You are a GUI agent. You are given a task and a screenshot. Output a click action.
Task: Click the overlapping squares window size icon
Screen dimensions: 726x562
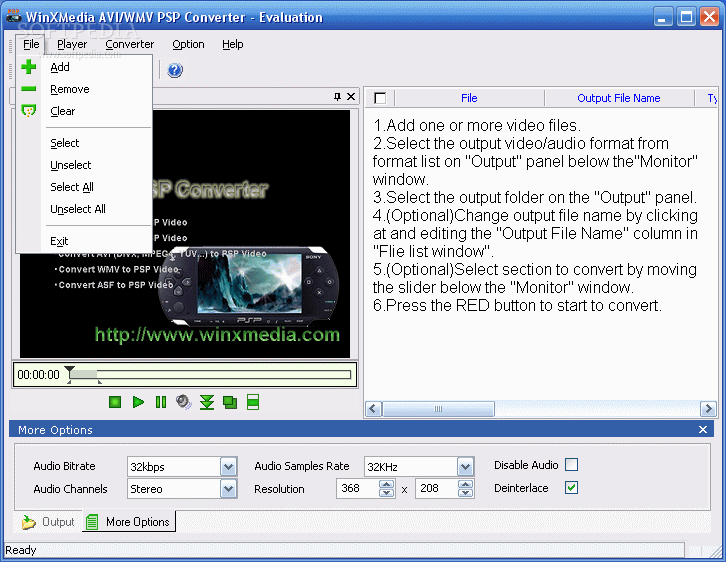pyautogui.click(x=230, y=402)
